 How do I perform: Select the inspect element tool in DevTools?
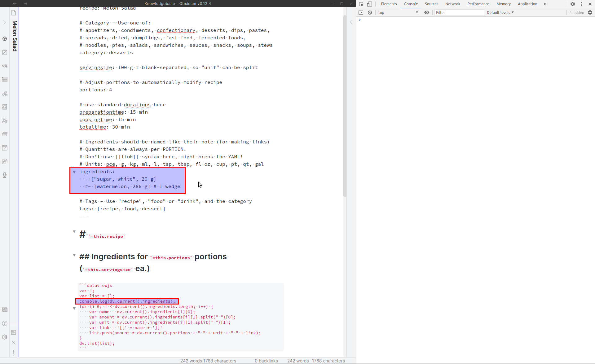[361, 4]
